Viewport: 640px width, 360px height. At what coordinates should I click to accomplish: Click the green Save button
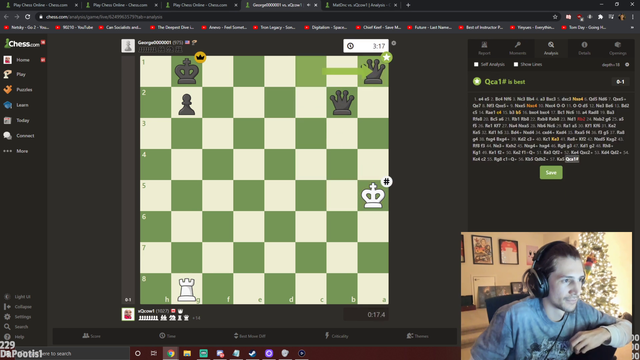click(x=551, y=173)
